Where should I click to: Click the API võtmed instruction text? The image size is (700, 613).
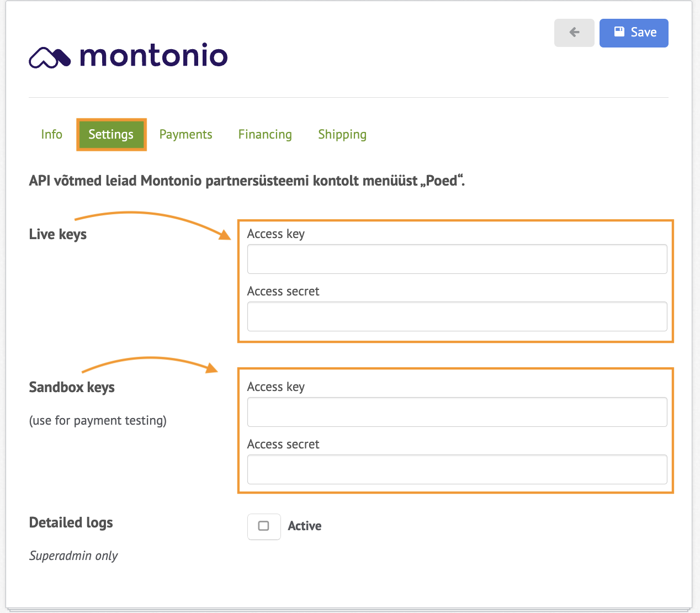[x=247, y=181]
